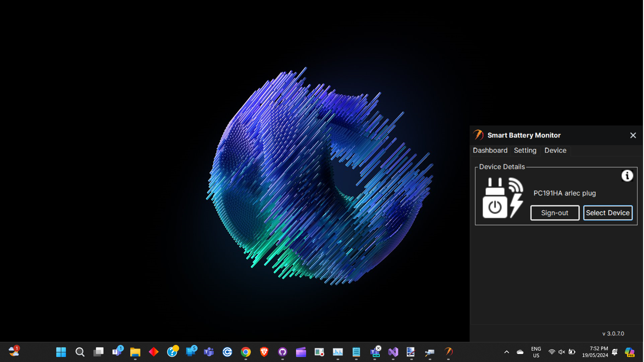Image resolution: width=644 pixels, height=362 pixels.
Task: Click the device info icon
Action: click(x=627, y=176)
